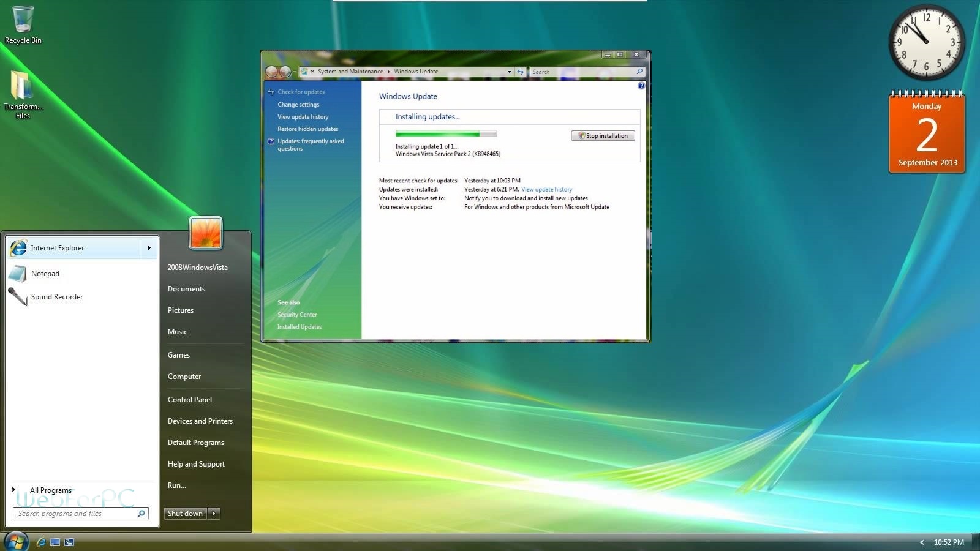Open Games from the Start menu
Image resolution: width=980 pixels, height=551 pixels.
[x=179, y=355]
